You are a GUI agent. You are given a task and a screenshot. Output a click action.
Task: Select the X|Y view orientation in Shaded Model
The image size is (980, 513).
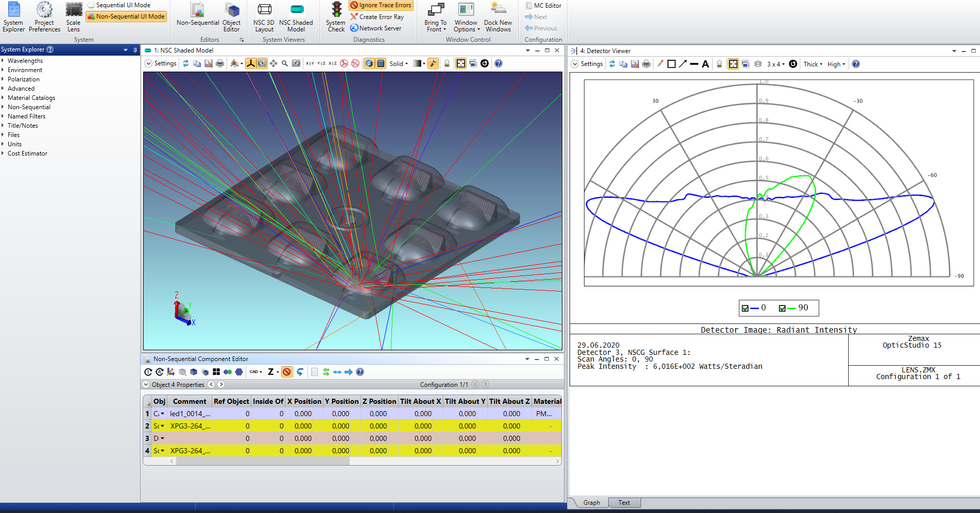click(x=310, y=63)
